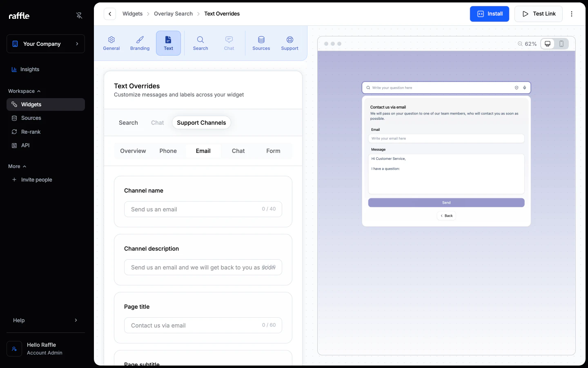
Task: Open the three-dot more options menu
Action: (x=572, y=14)
